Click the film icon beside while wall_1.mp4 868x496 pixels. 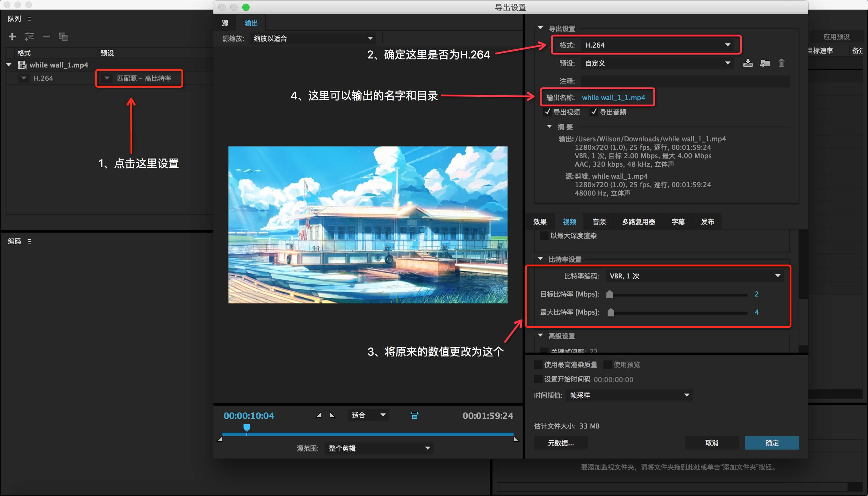pos(22,65)
